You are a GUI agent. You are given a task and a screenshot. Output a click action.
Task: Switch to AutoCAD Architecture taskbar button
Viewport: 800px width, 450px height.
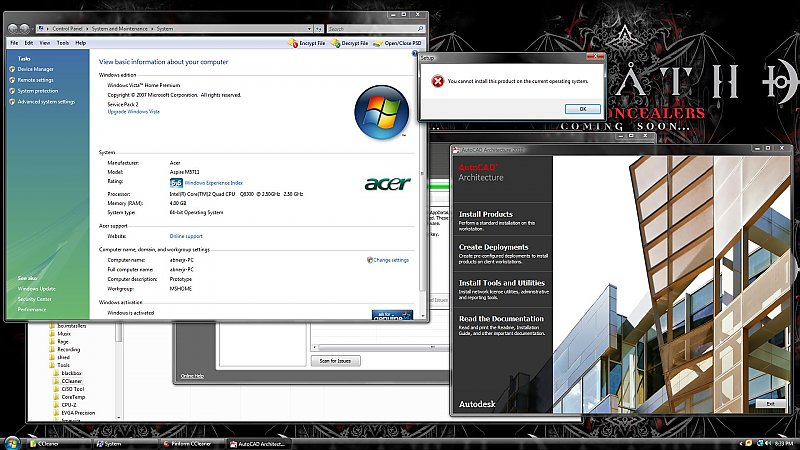259,444
